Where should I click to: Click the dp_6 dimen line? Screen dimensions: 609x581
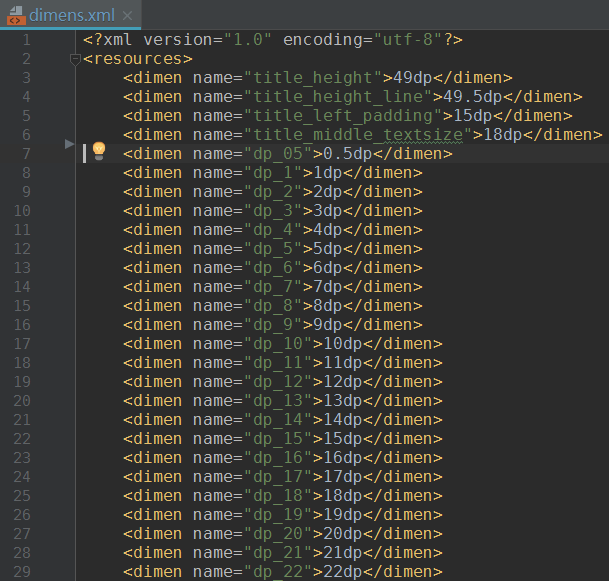(273, 268)
